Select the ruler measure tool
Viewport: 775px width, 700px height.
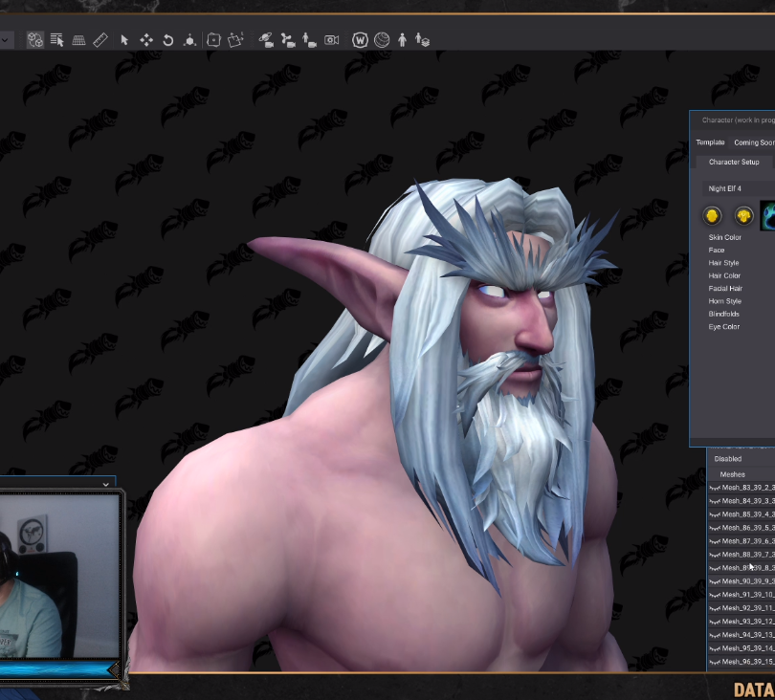[x=100, y=40]
